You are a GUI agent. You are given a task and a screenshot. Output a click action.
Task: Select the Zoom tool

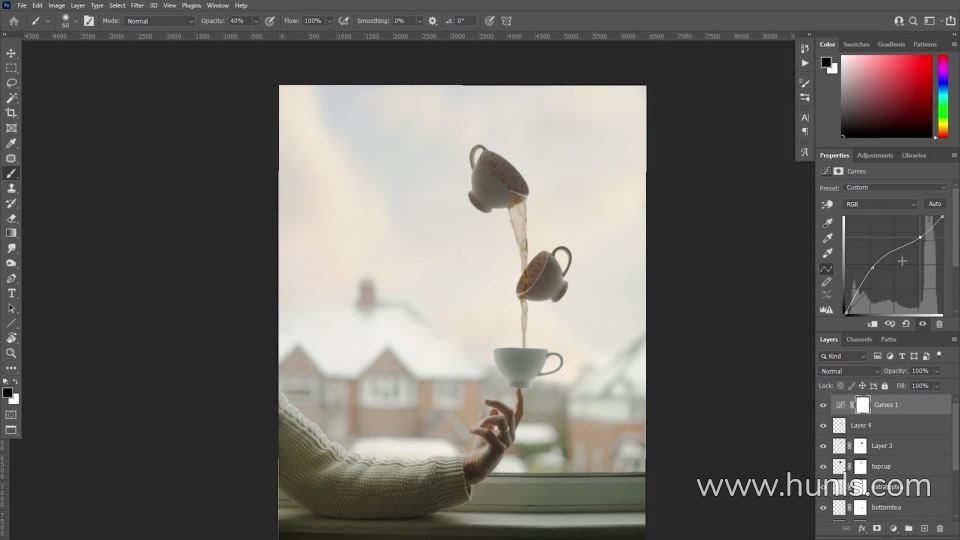11,353
